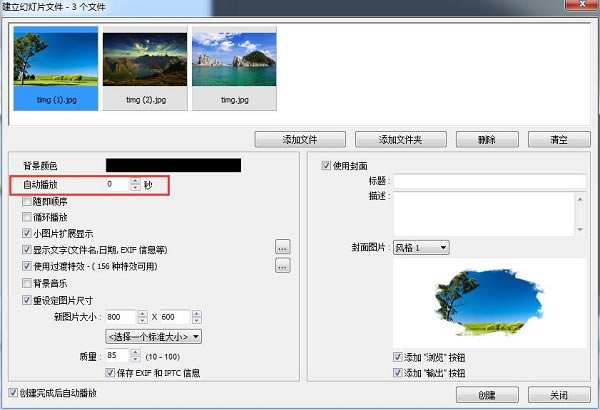Screen dimensions: 600x410
Task: Enable the 随即顺序 checkbox
Action: coord(26,201)
